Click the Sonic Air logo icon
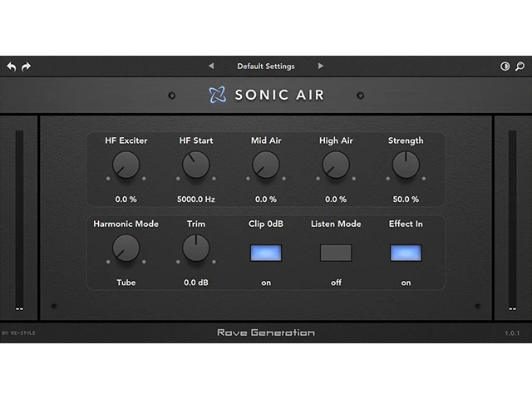This screenshot has width=532, height=399. (217, 95)
